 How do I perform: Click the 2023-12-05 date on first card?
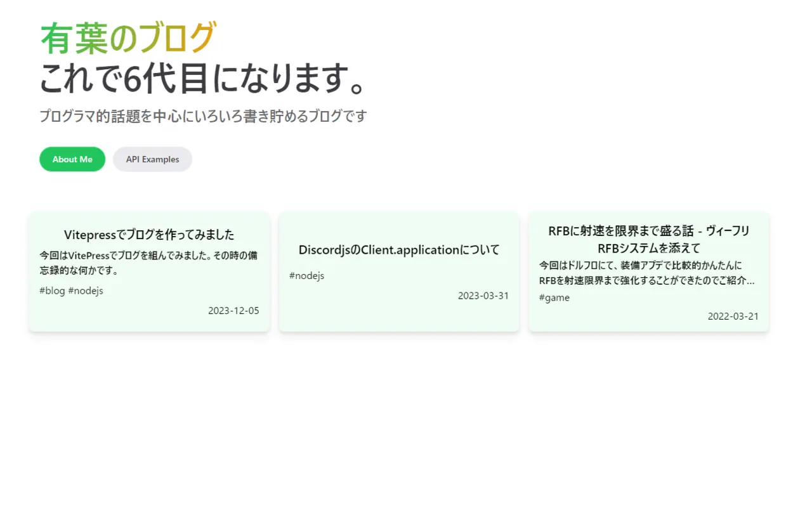233,311
